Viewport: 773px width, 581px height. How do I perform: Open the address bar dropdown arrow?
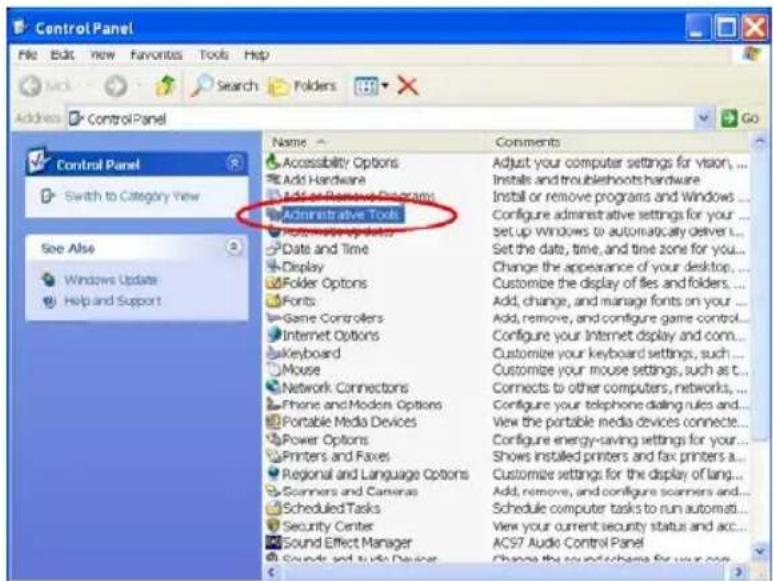[x=703, y=118]
